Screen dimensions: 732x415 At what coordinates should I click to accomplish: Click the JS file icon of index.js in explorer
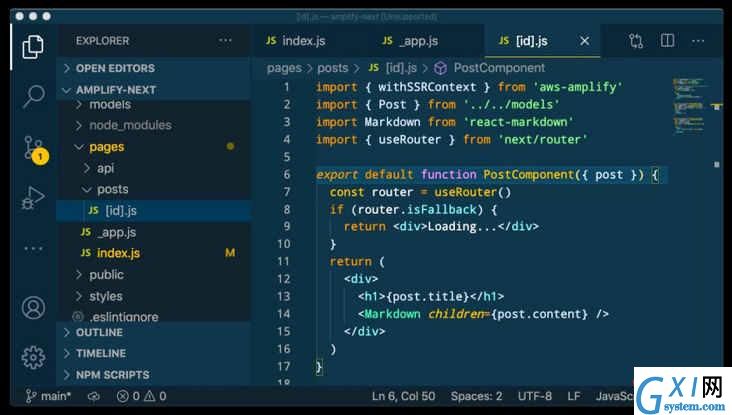click(86, 253)
